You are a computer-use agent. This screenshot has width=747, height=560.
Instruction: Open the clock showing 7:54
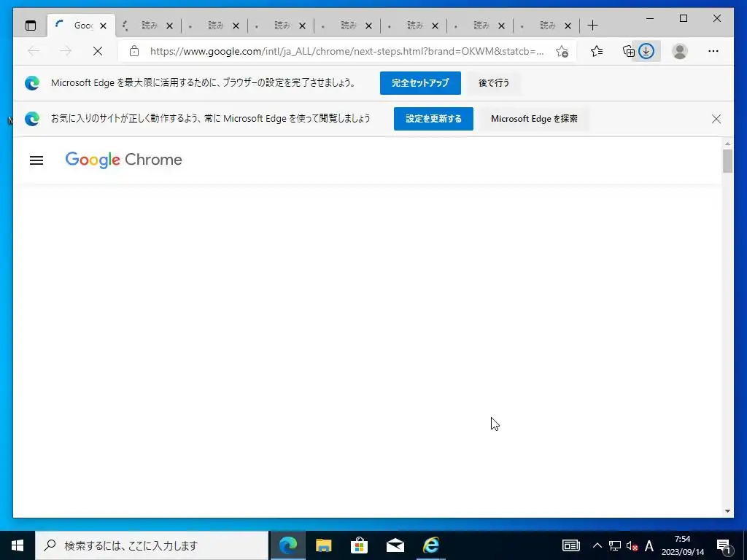click(683, 545)
